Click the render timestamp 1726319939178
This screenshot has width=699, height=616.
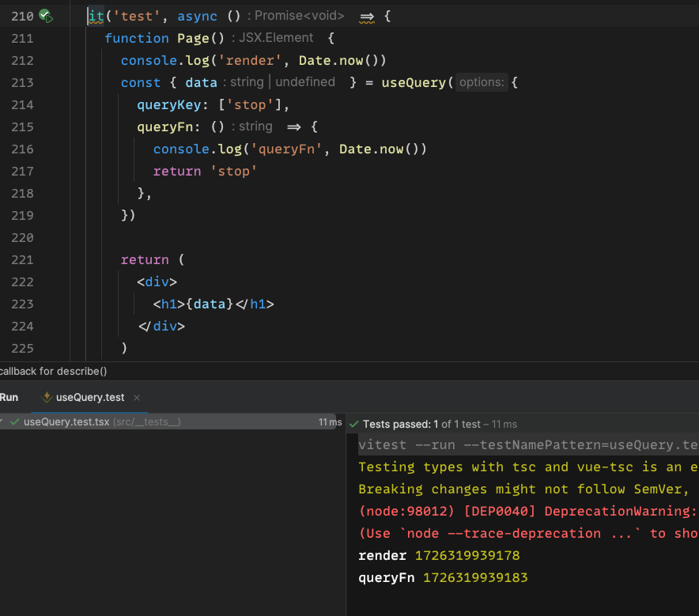coord(467,555)
